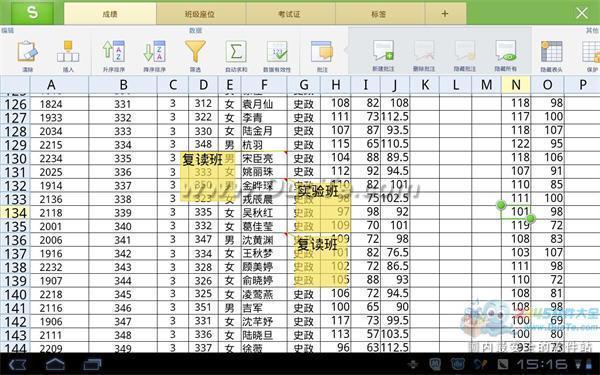Image resolution: width=600 pixels, height=375 pixels.
Task: Choose Hide Comment (隐藏批注)
Action: point(465,56)
